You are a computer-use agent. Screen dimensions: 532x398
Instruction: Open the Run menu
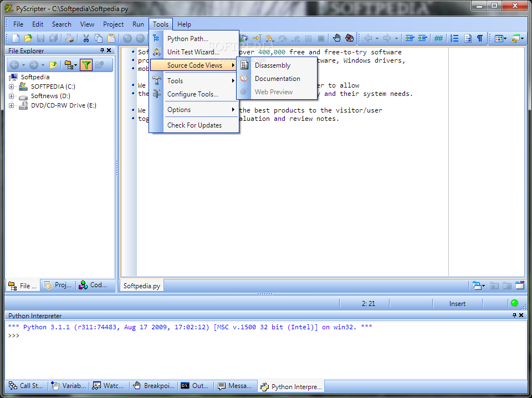click(x=138, y=24)
